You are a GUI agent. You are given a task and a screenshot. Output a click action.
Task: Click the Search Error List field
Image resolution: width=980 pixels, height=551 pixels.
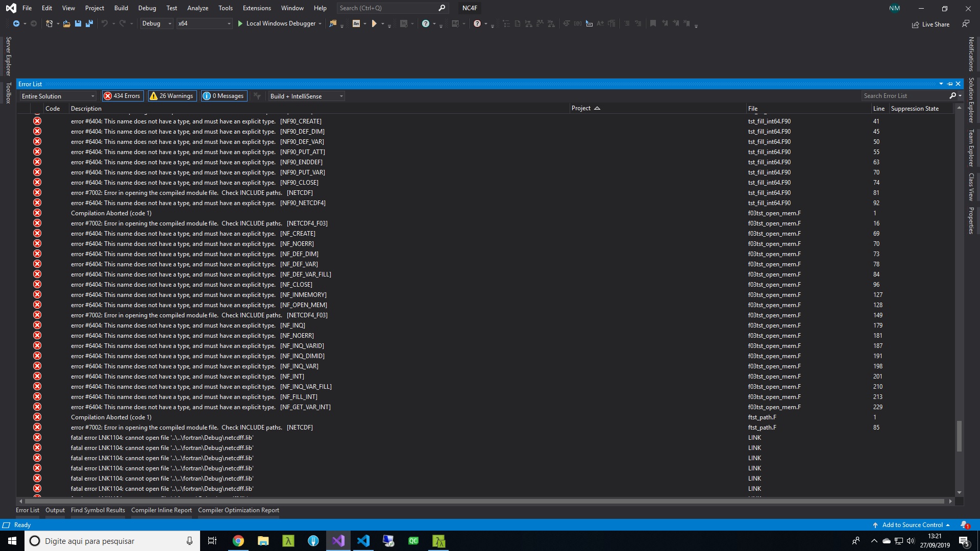coord(903,96)
